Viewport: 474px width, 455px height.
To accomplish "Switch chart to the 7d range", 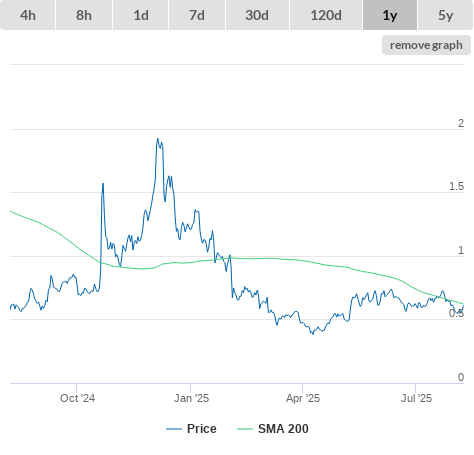I will point(197,15).
